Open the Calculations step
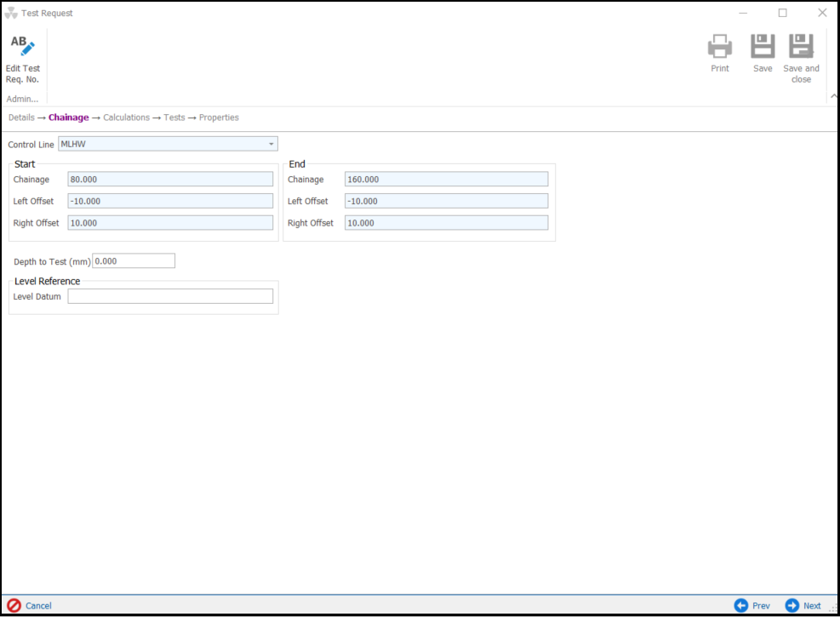Screen dimensions: 840x617 click(126, 117)
